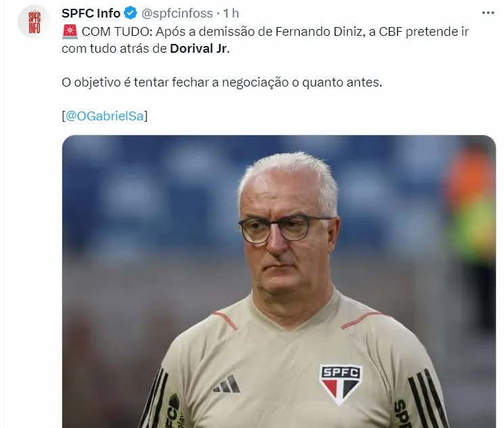504x428 pixels.
Task: Click the black sleeve stripes on the right
Action: 428,398
